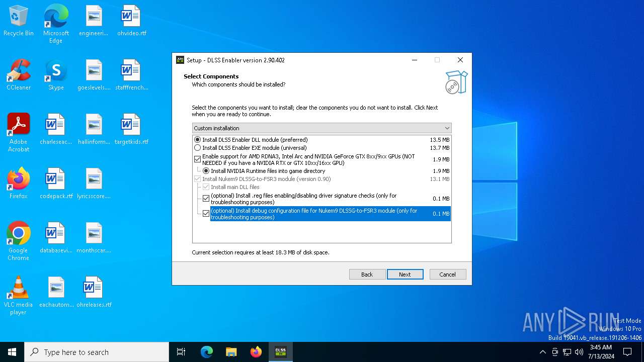Toggle AMD RDNA3 and Intel Arc support checkbox
The height and width of the screenshot is (362, 644).
[197, 159]
